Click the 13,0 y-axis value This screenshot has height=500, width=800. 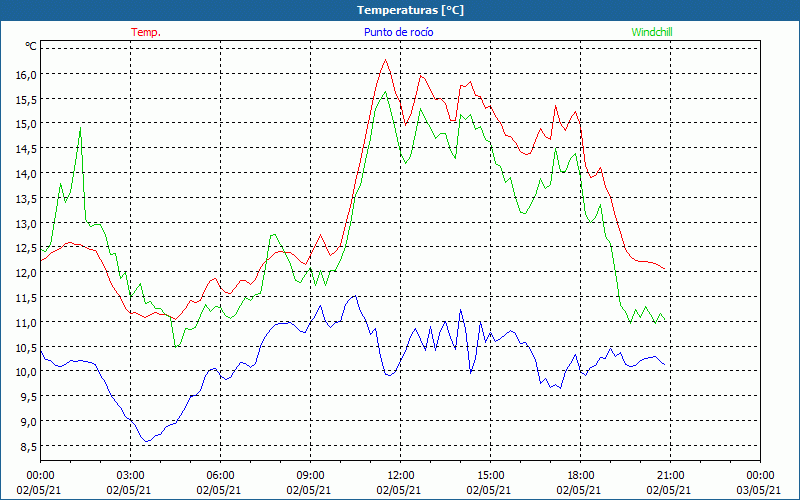coord(27,223)
